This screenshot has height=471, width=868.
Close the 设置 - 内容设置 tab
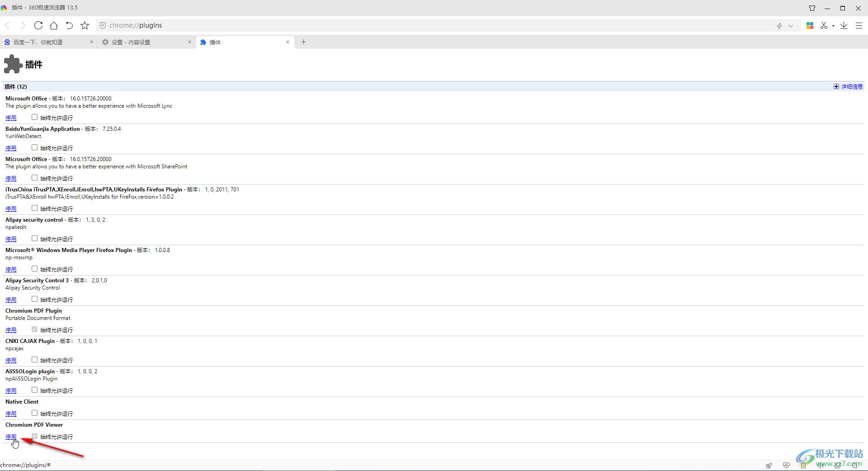click(189, 42)
